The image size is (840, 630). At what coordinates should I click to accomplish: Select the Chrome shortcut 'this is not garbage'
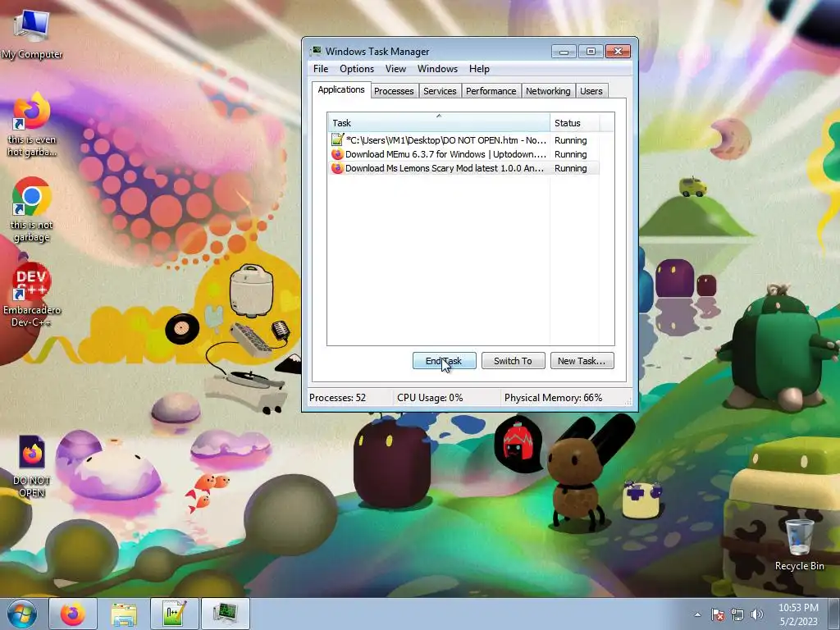32,209
